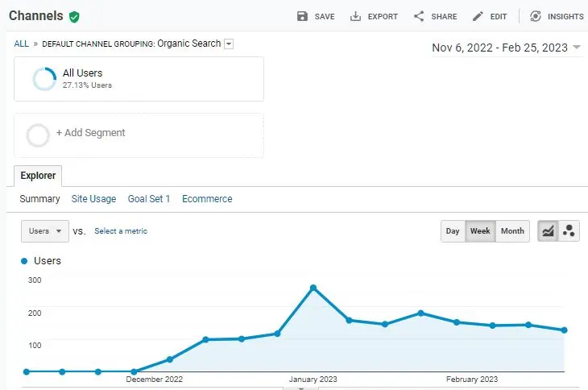The width and height of the screenshot is (588, 390).
Task: Open the Organic Search channel dropdown
Action: [229, 44]
